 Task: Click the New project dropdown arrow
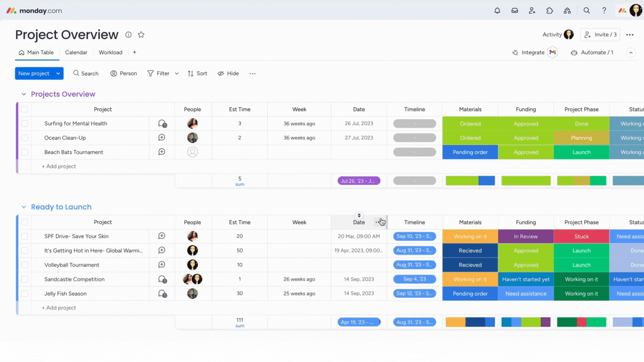click(57, 73)
